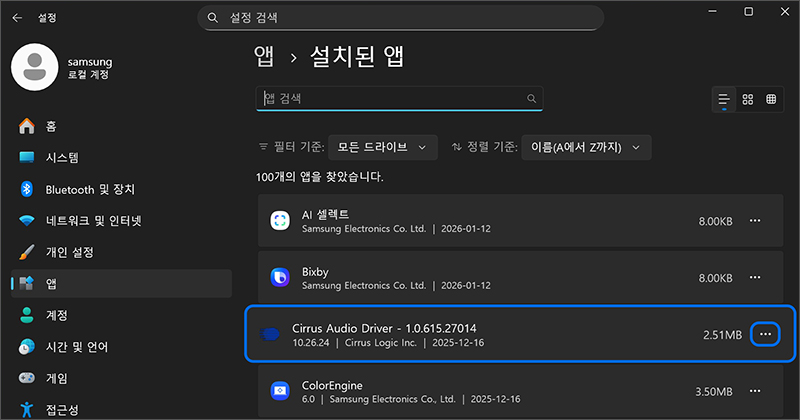The height and width of the screenshot is (420, 800).
Task: Click the AI 셀렉트 app icon
Action: [x=280, y=221]
